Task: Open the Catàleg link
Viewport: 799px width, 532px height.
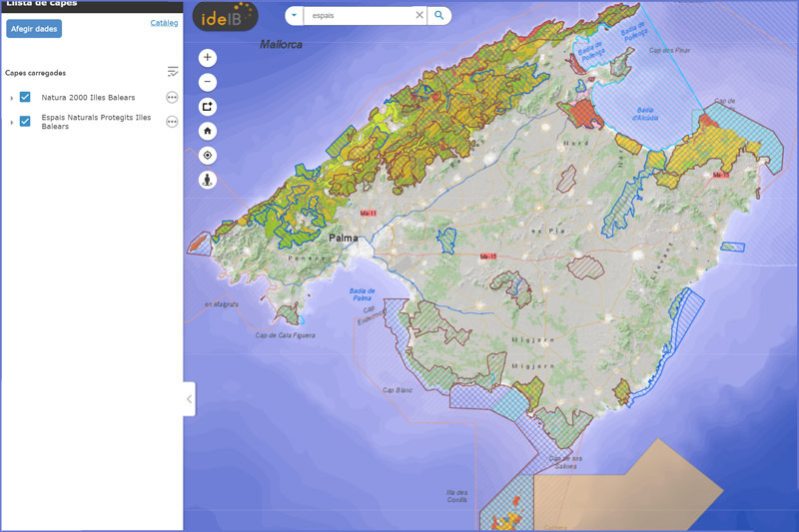Action: pyautogui.click(x=164, y=22)
